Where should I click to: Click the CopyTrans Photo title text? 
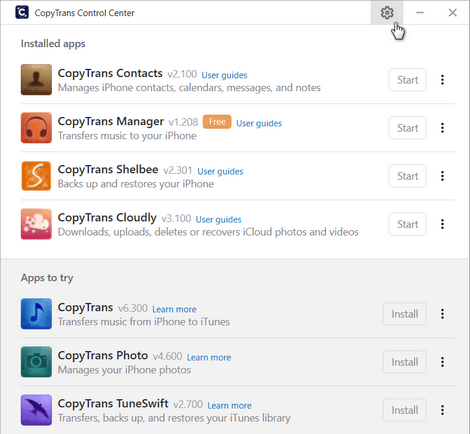click(103, 355)
